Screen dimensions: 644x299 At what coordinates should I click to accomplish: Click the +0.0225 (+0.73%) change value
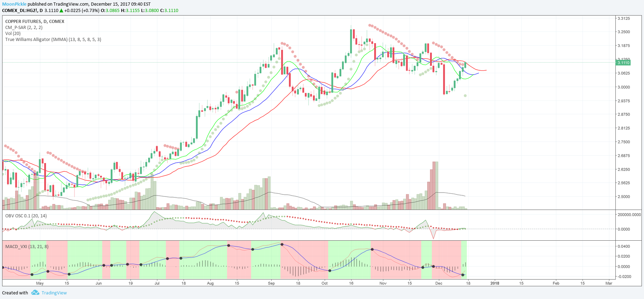(82, 10)
